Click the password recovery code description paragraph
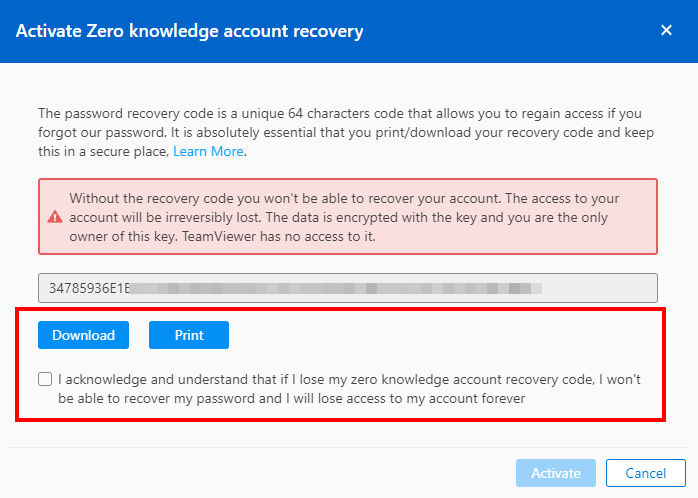This screenshot has height=498, width=698. (x=346, y=133)
